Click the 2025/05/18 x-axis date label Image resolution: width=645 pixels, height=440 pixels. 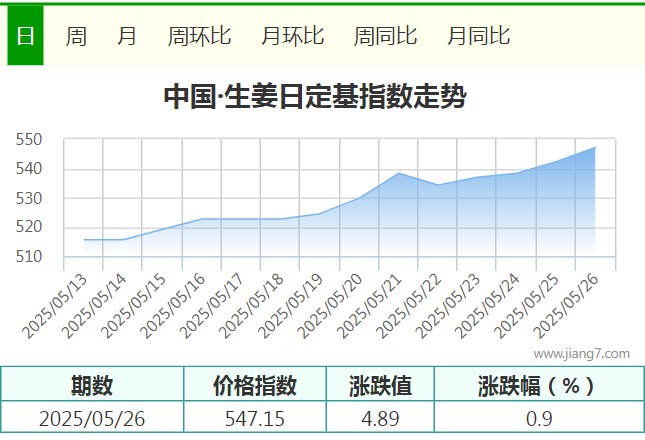[251, 306]
